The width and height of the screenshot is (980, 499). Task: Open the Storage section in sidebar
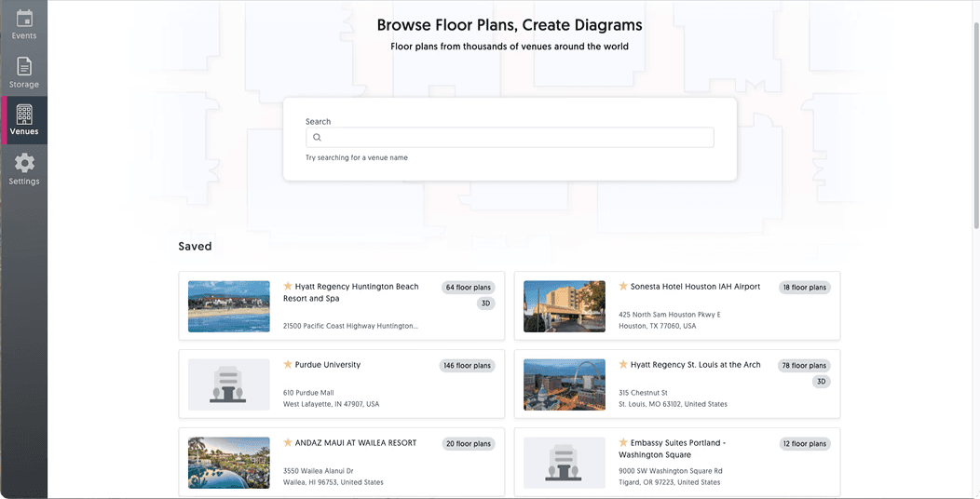tap(23, 72)
